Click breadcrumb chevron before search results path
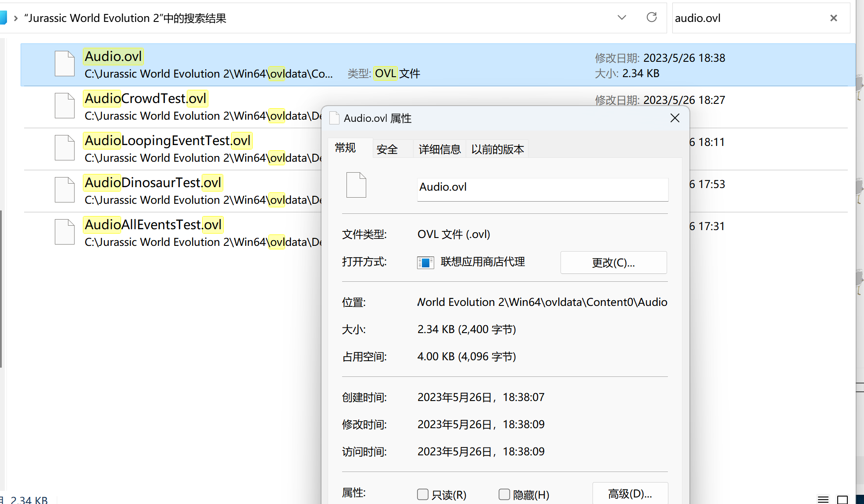 [16, 18]
